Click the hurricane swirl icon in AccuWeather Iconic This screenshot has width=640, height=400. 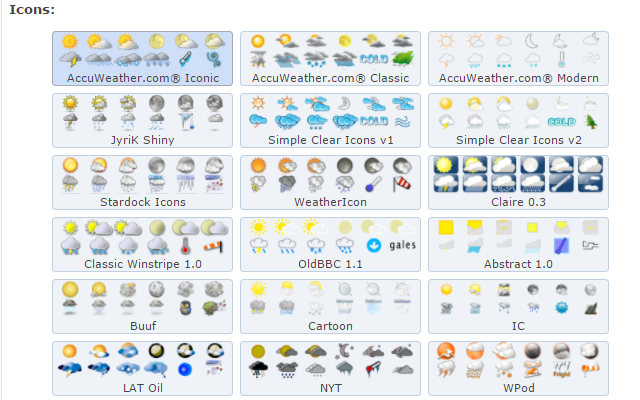(x=214, y=60)
